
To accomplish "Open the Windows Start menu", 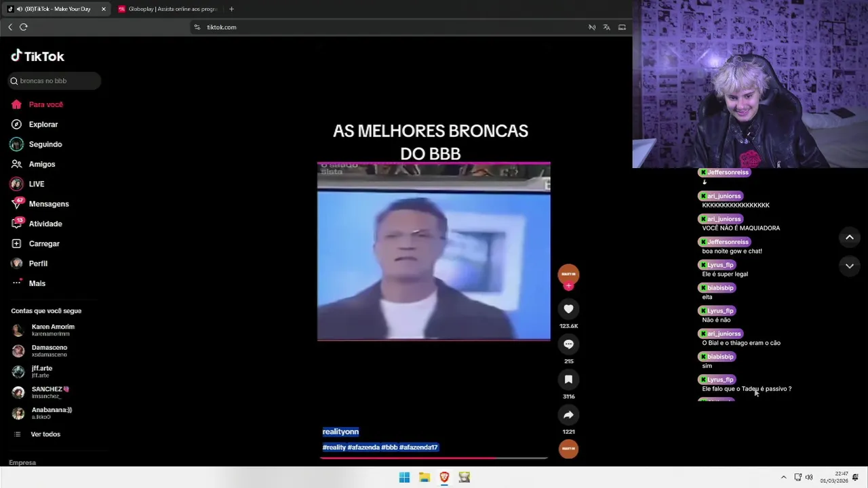I will pos(404,477).
